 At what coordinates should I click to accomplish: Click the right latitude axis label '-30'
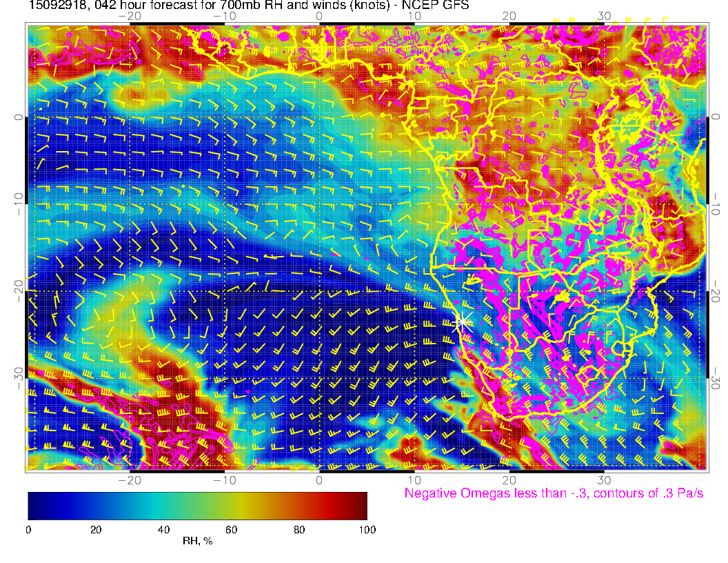(716, 378)
